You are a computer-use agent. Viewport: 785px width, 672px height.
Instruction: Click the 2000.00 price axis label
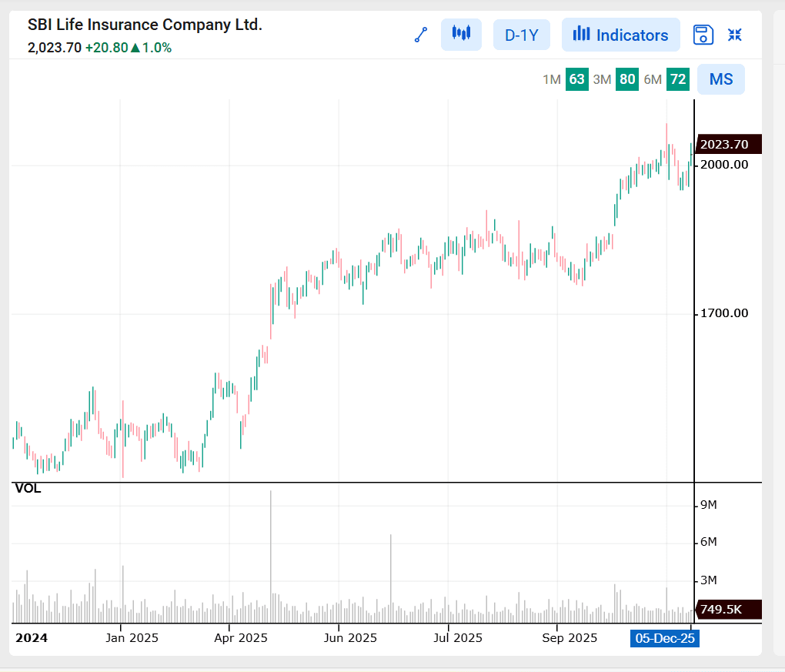click(x=724, y=165)
